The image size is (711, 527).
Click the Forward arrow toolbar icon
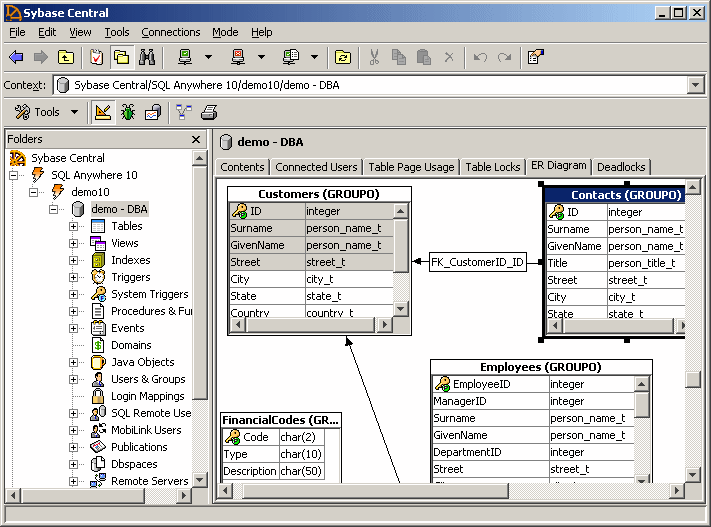pyautogui.click(x=41, y=57)
